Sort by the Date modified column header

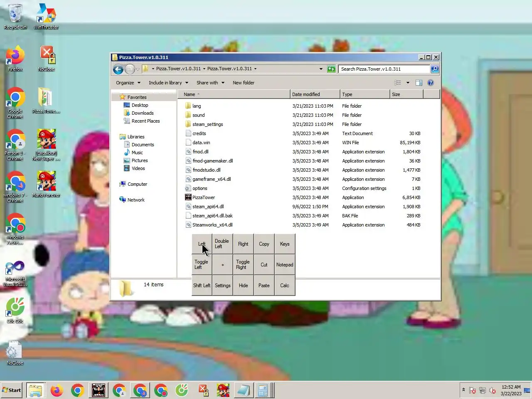tap(315, 94)
